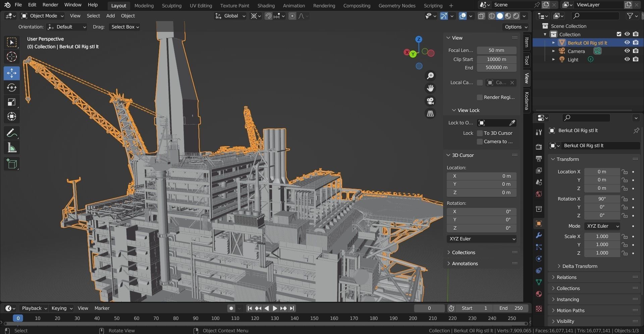Switch to the Geometry Nodes workspace tab
Viewport: 644px width, 334px height.
point(397,5)
